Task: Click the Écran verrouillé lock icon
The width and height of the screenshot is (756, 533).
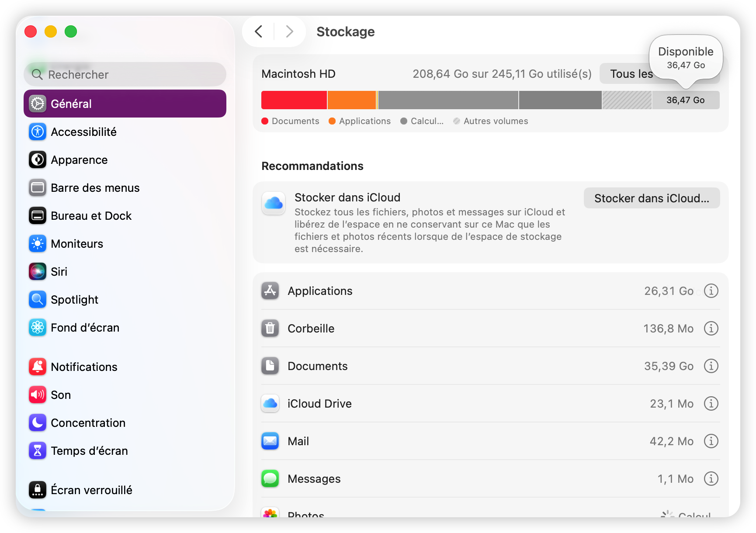Action: coord(38,490)
